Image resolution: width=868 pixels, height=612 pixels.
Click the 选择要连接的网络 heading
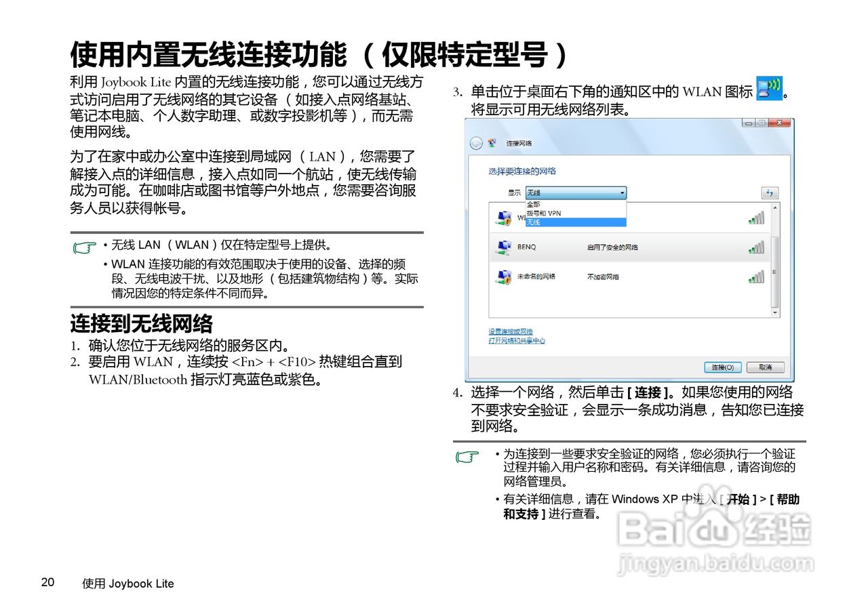pyautogui.click(x=522, y=171)
